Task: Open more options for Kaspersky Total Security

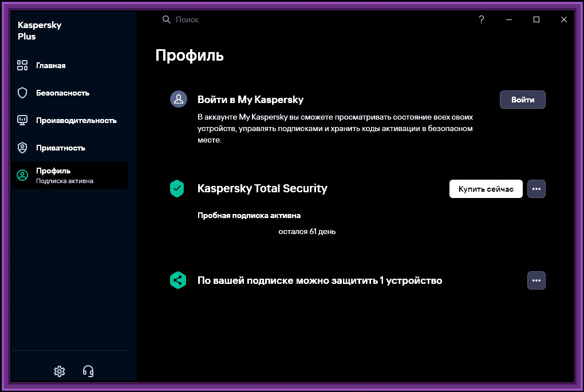Action: click(x=536, y=189)
